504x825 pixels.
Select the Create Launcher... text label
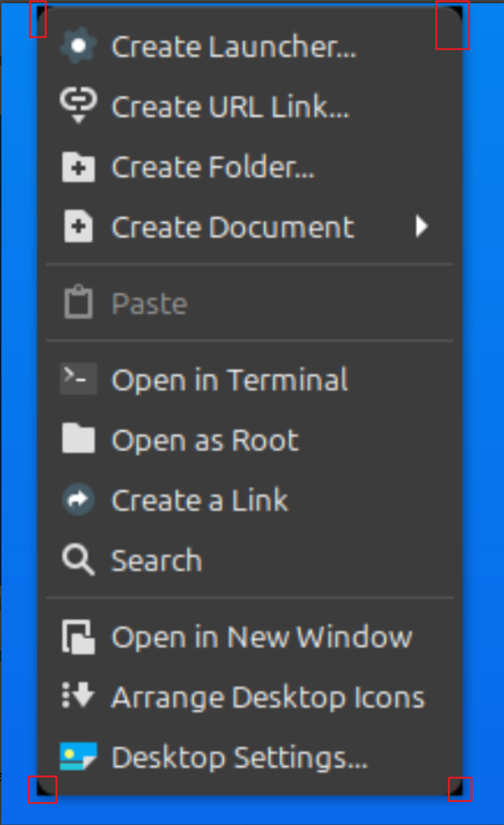click(x=234, y=47)
